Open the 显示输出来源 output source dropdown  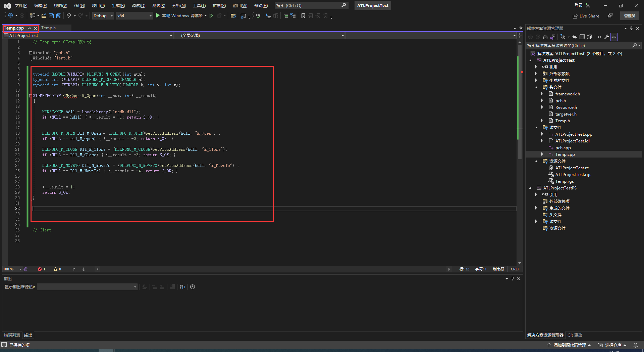tap(87, 287)
